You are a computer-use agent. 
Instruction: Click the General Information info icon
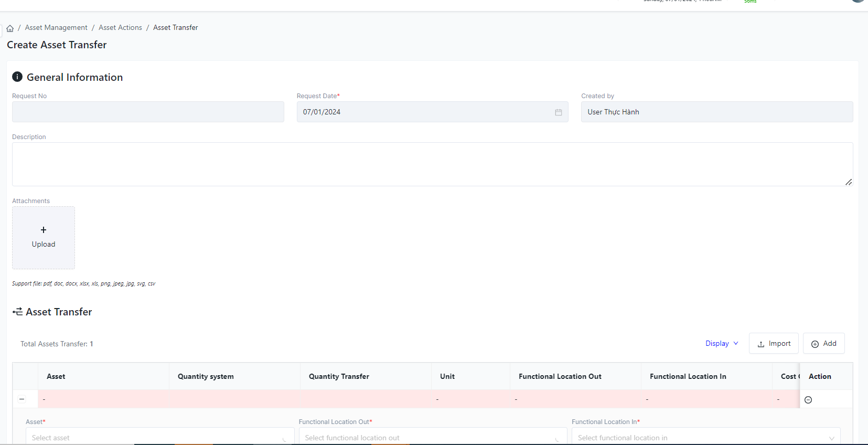17,77
